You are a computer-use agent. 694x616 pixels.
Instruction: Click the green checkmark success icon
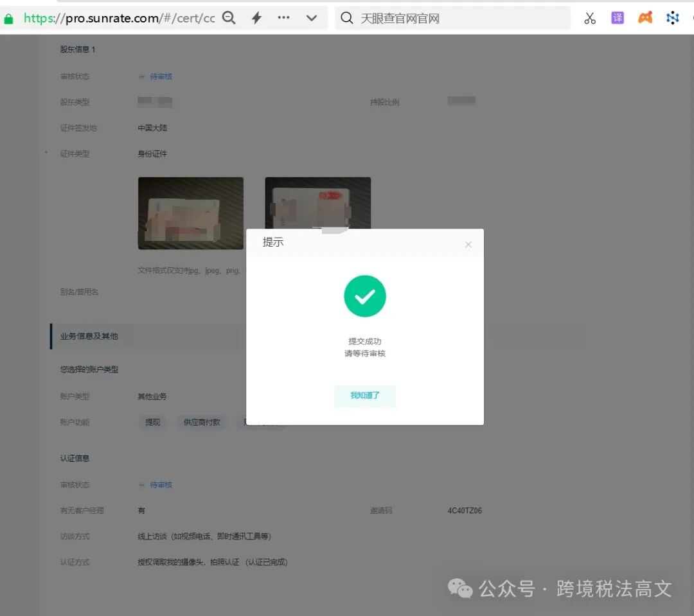coord(364,296)
